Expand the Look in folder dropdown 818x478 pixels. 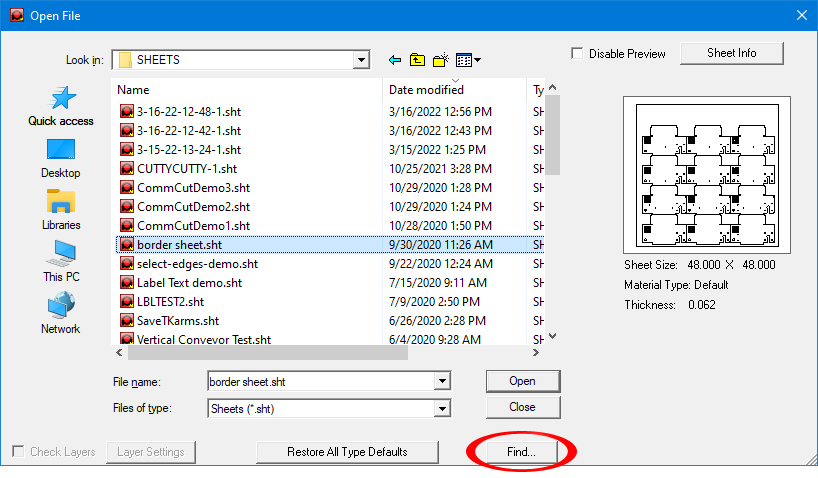click(360, 60)
